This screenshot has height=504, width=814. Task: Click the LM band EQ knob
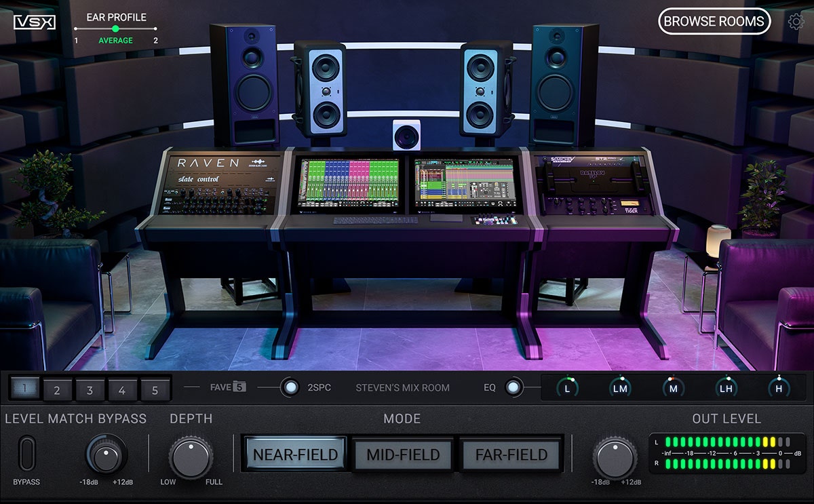click(620, 387)
